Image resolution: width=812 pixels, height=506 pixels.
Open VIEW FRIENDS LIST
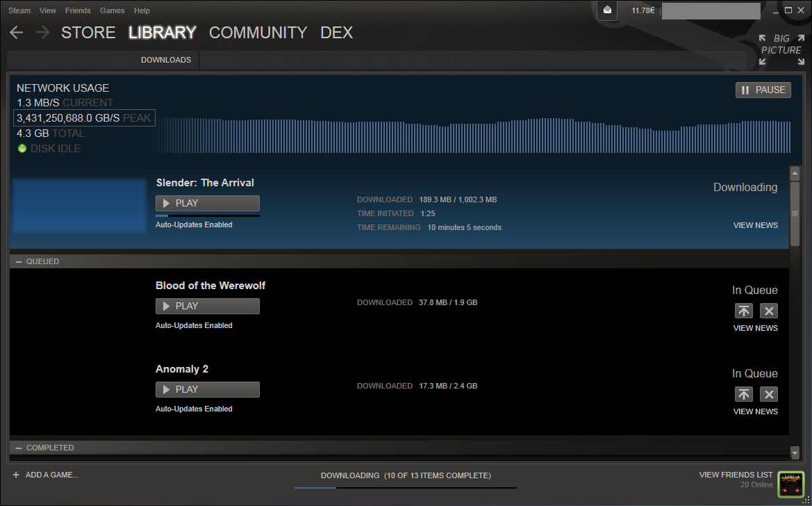pos(736,475)
